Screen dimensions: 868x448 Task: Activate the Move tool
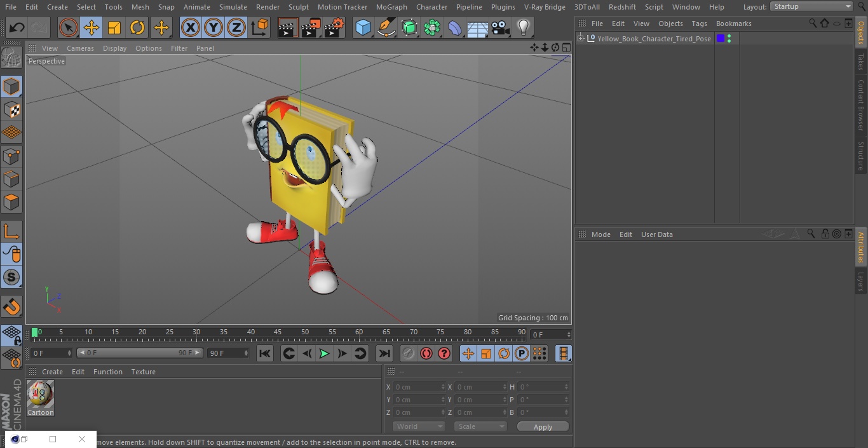(91, 27)
